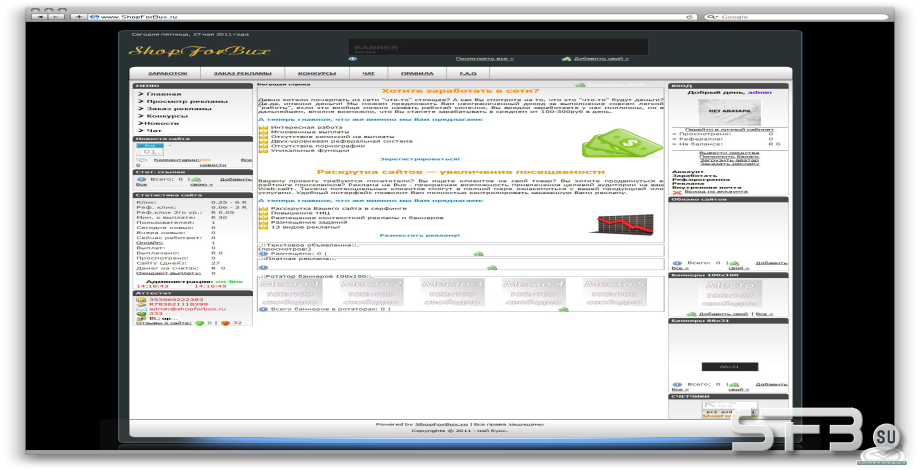Viewport: 920px width, 470px height.
Task: Open the admin username link
Action: (x=760, y=92)
